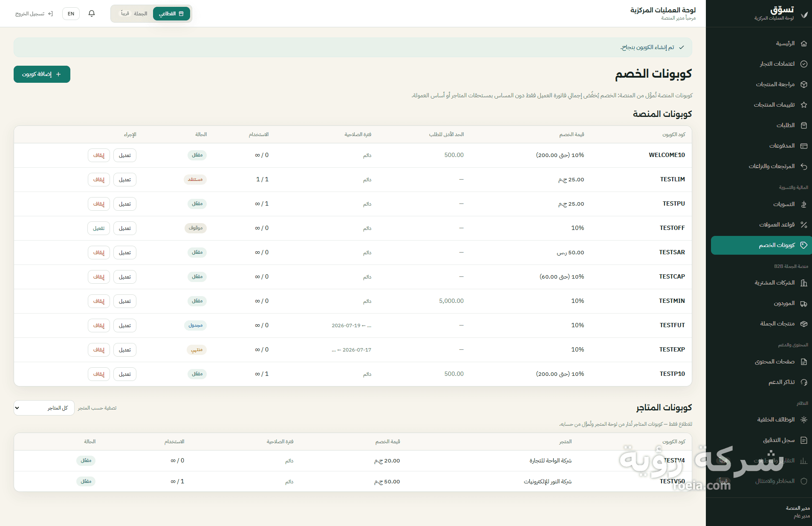Screen dimensions: 812x526
Task: Click the store name شركة الواحة للتجارة
Action: (551, 461)
